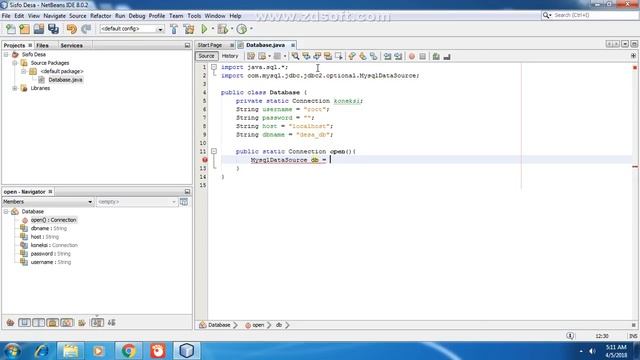Click the Save All toolbar icon

coord(53,29)
